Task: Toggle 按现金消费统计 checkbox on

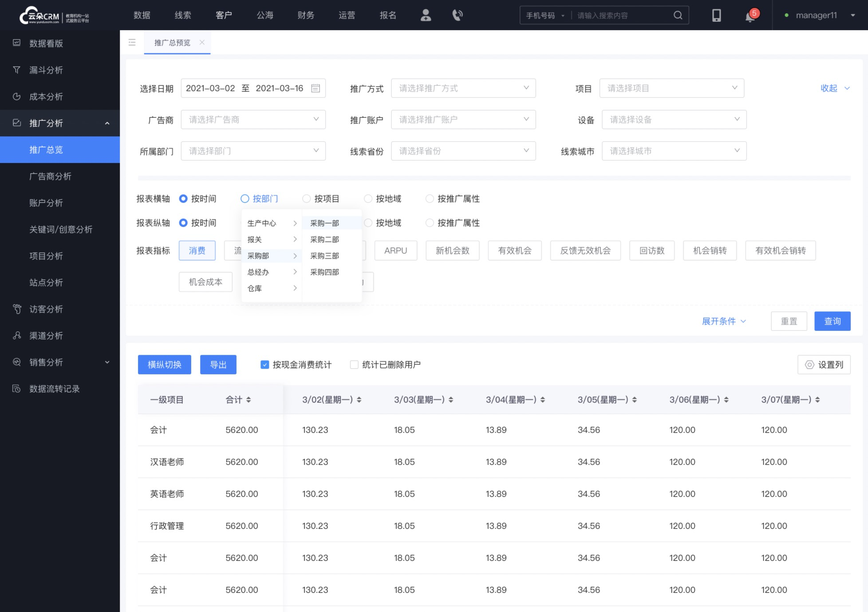Action: [265, 364]
